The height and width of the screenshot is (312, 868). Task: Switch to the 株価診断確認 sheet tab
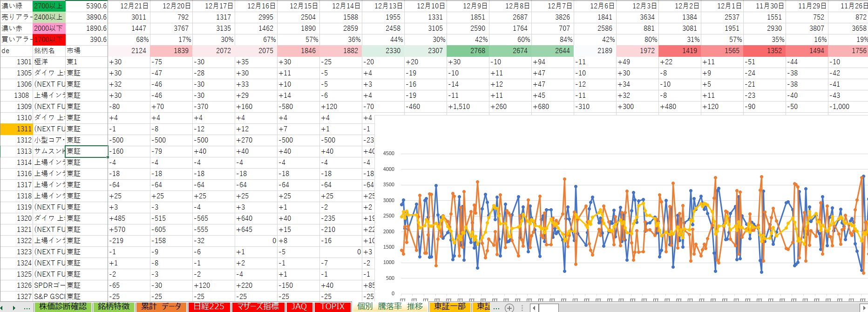click(x=63, y=306)
